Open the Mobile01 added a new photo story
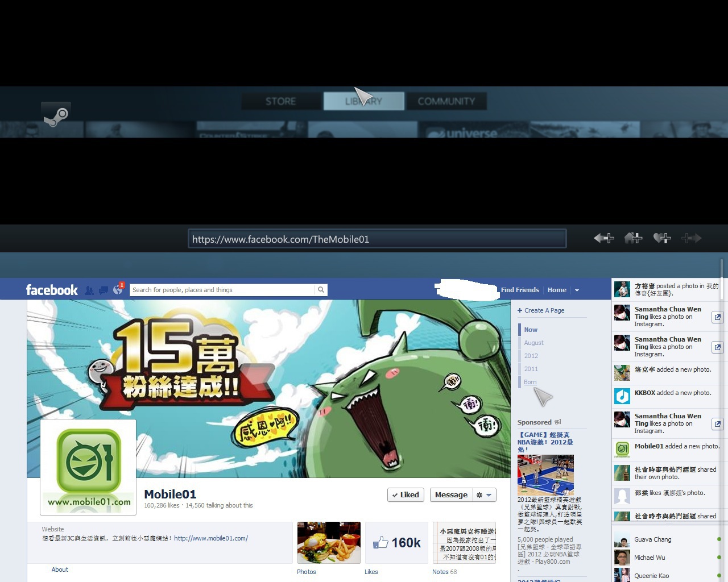Screen dimensions: 728x582 (668, 449)
